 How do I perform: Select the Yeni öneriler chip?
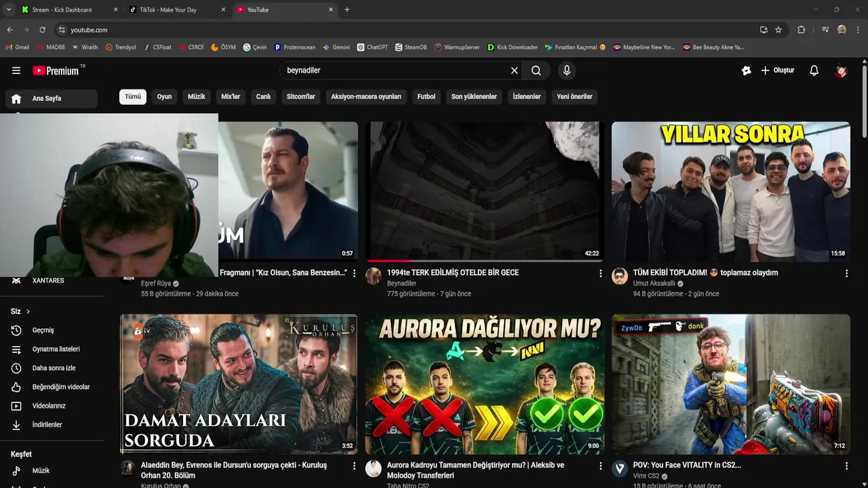coord(574,96)
